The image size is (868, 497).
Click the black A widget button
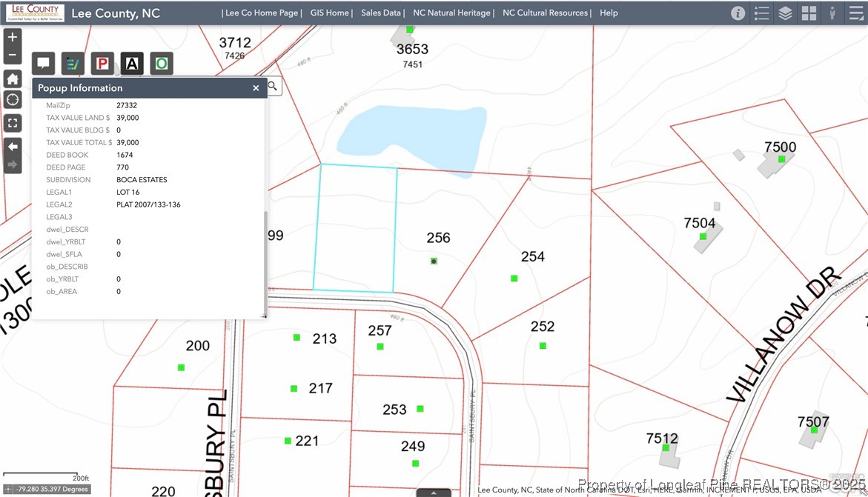pos(132,64)
